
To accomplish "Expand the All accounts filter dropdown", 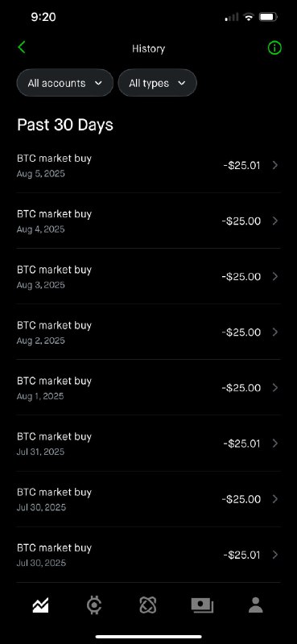I will [x=65, y=83].
